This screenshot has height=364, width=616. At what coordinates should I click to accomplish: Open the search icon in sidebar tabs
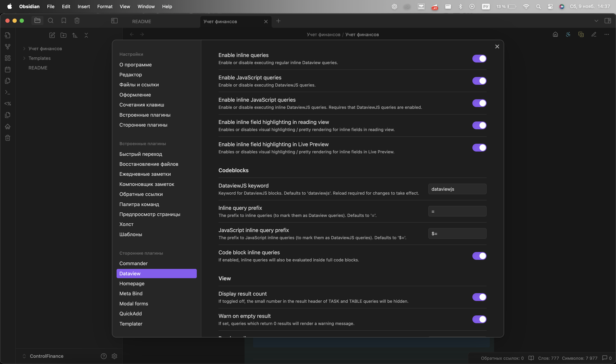coord(51,21)
